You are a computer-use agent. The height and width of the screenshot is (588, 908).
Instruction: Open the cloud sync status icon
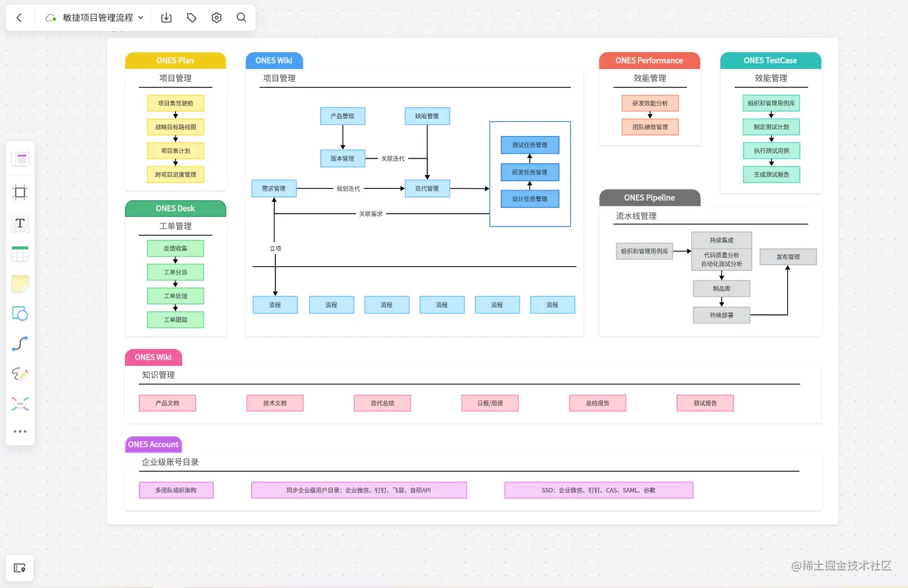point(51,18)
